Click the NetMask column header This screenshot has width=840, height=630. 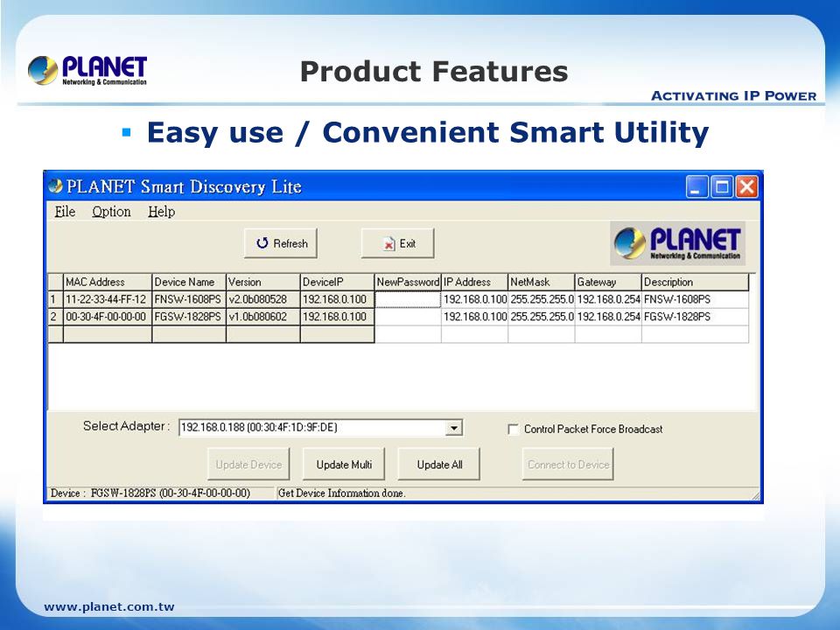542,282
